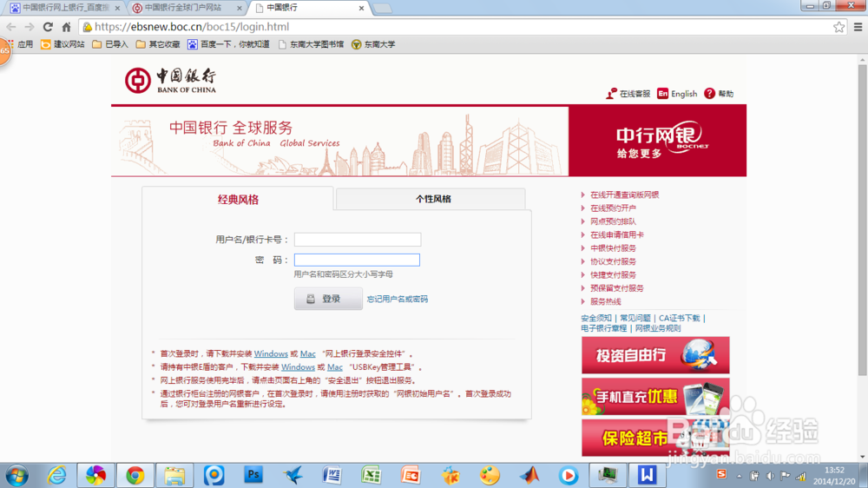Open Microsoft Word taskbar icon
The width and height of the screenshot is (868, 488).
point(332,475)
